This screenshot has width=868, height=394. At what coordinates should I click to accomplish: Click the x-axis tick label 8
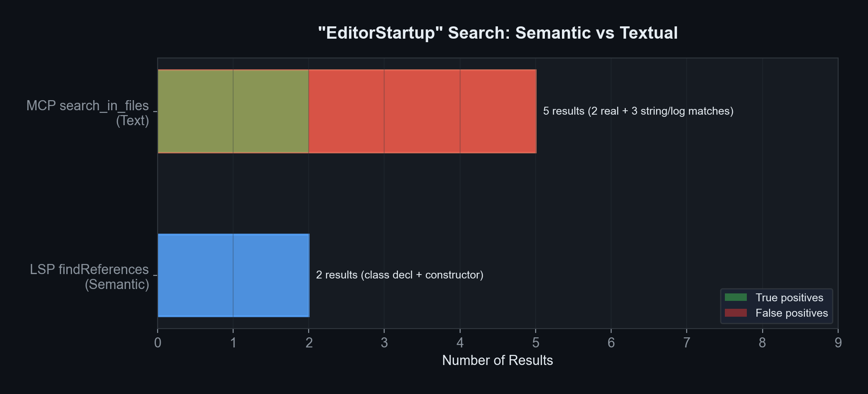point(763,343)
